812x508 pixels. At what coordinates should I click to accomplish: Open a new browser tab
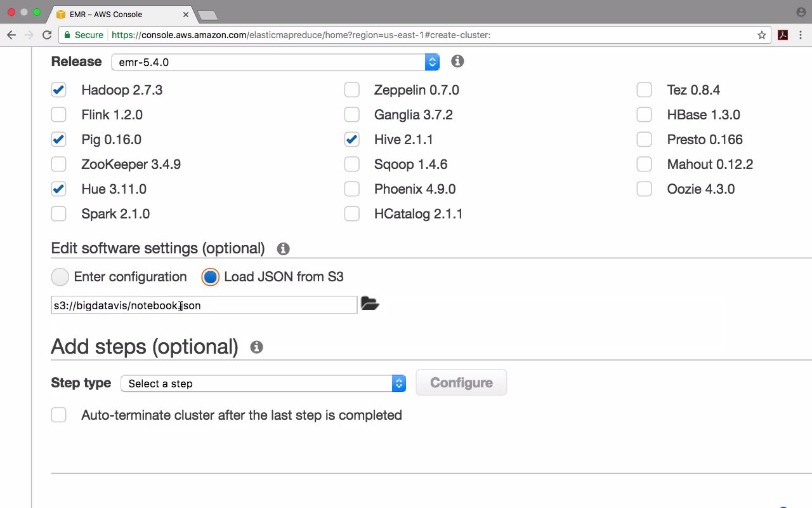pyautogui.click(x=207, y=15)
